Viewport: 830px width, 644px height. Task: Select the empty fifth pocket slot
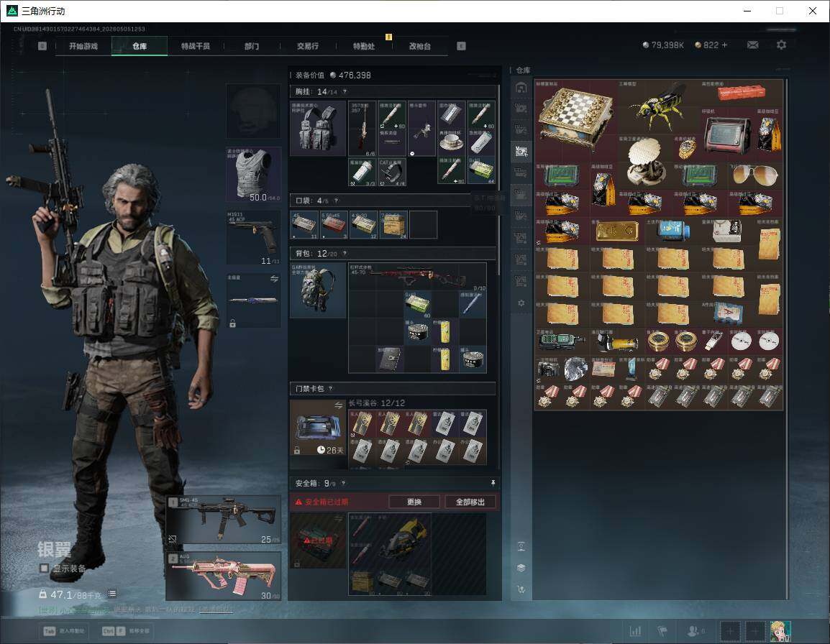click(424, 224)
